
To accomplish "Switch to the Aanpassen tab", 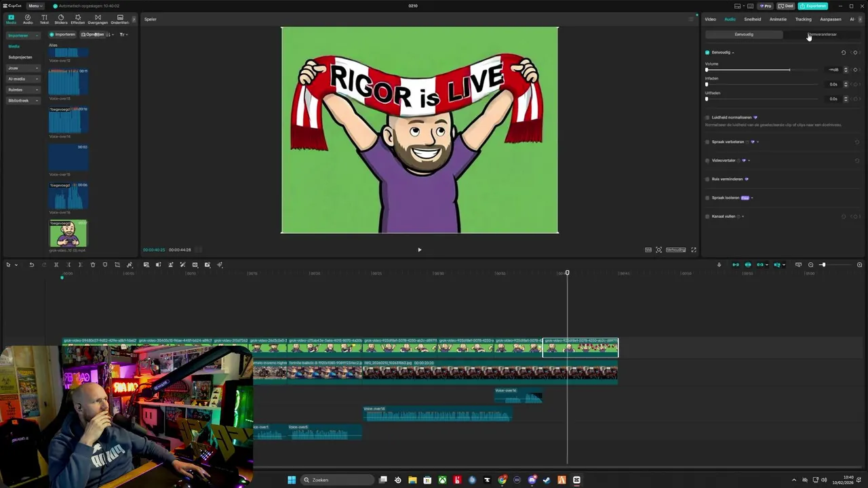I will 831,19.
